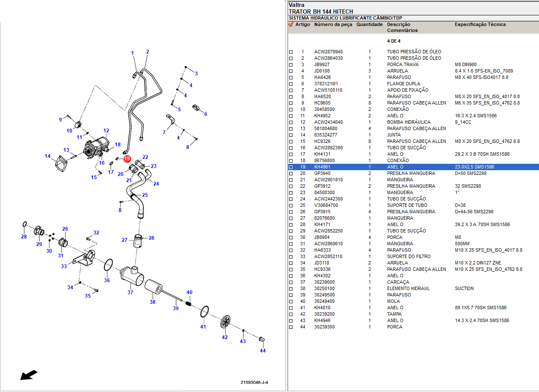The height and width of the screenshot is (392, 539).
Task: Click callout 42 cover label in diagram
Action: click(225, 337)
